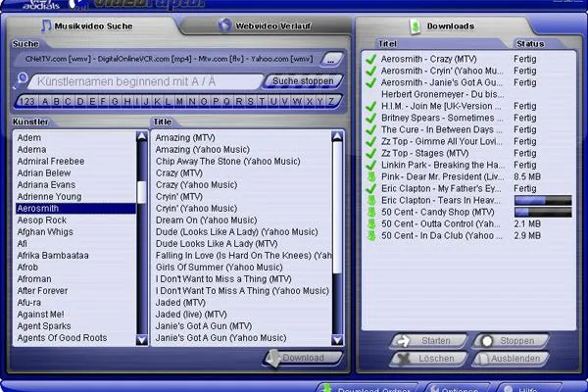
Task: Open the Webvideo Verlauf tab
Action: pyautogui.click(x=265, y=25)
